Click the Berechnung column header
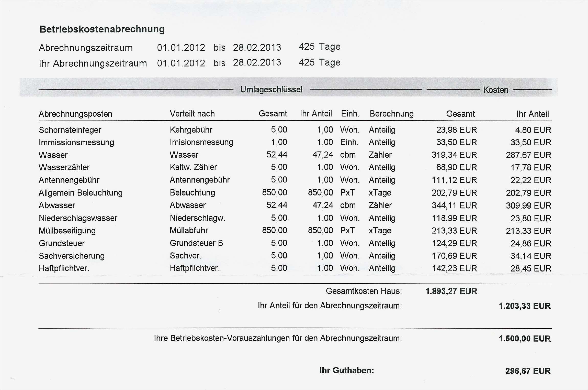 click(391, 114)
